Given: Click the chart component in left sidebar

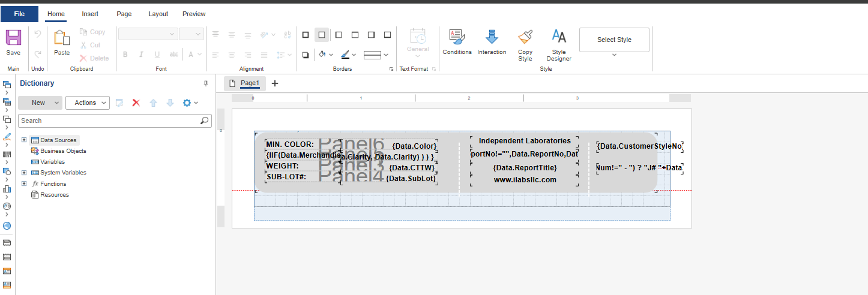Looking at the screenshot, I should coord(7,189).
